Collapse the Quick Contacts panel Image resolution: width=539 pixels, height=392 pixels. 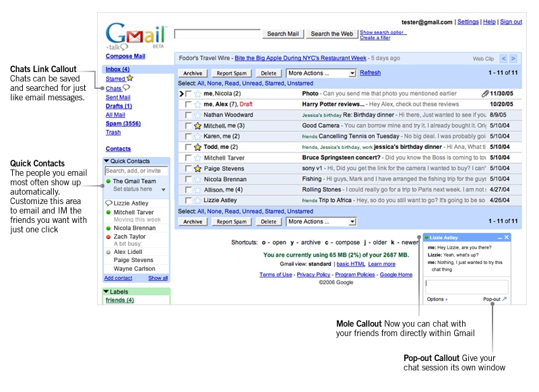[106, 161]
